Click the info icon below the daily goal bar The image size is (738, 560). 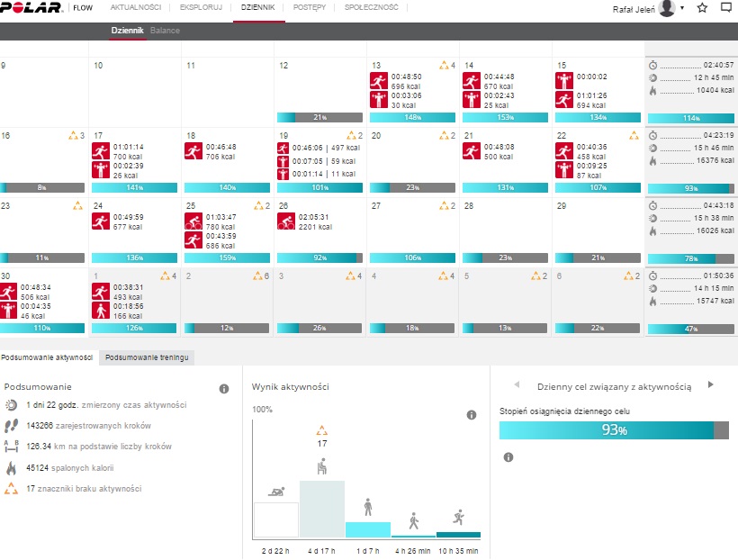coord(508,457)
